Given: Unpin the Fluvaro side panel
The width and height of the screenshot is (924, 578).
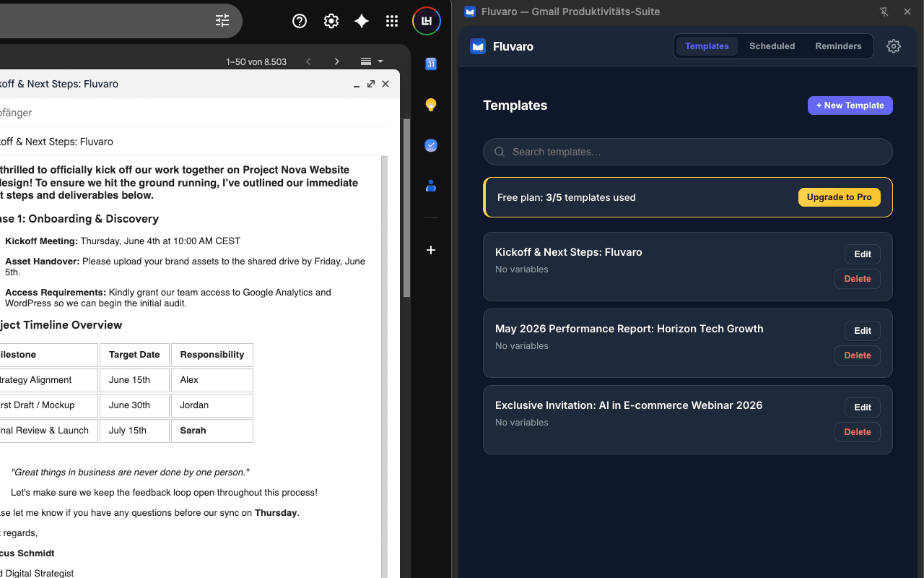Looking at the screenshot, I should pos(884,12).
